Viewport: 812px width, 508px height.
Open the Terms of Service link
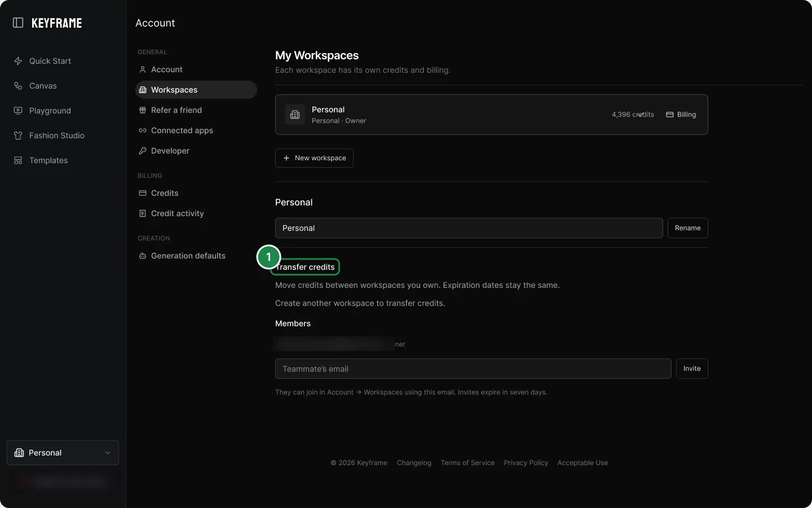point(467,463)
